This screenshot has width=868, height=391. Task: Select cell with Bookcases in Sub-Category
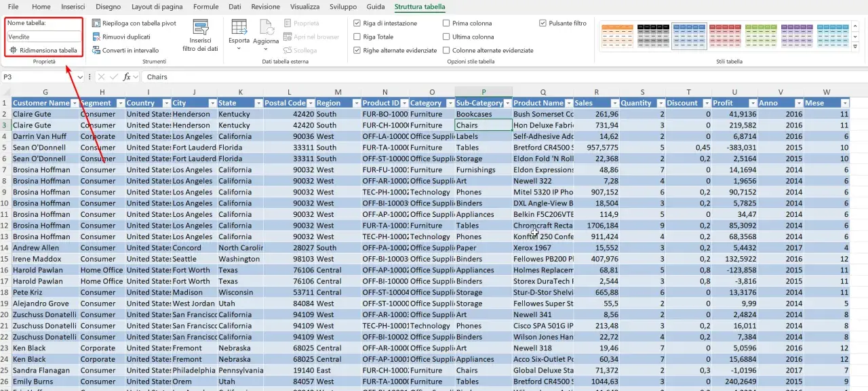484,114
